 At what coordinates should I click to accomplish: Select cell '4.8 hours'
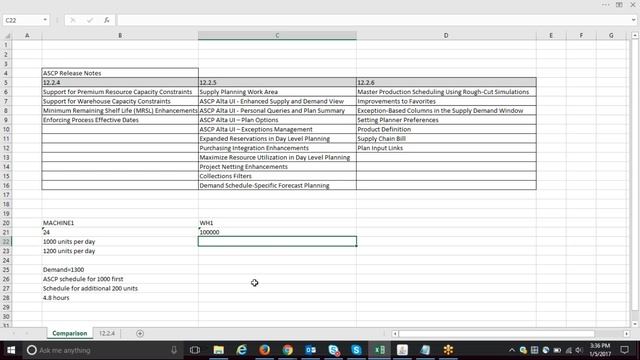click(120, 298)
